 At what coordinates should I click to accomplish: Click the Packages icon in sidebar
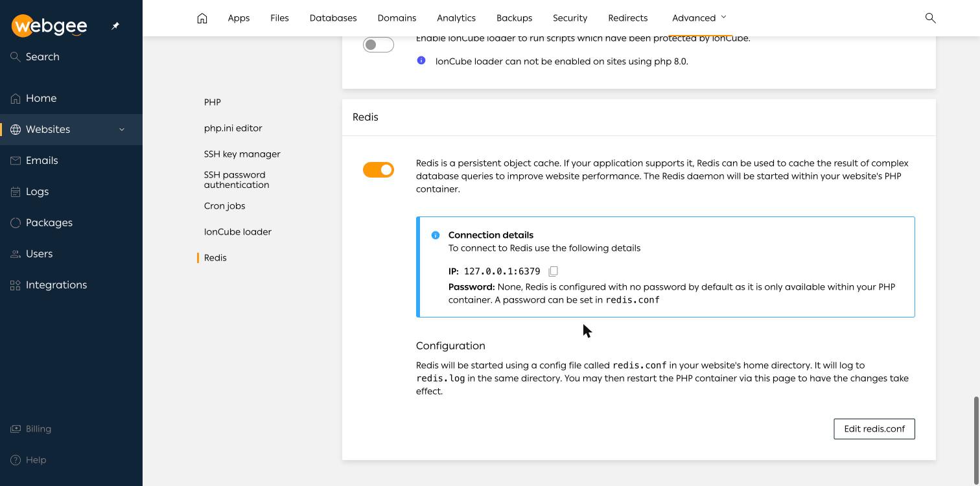[x=16, y=223]
